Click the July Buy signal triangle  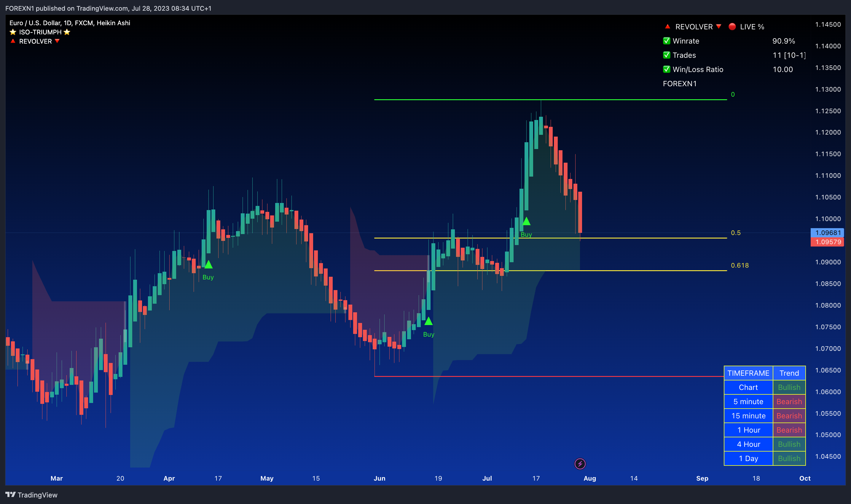[526, 221]
